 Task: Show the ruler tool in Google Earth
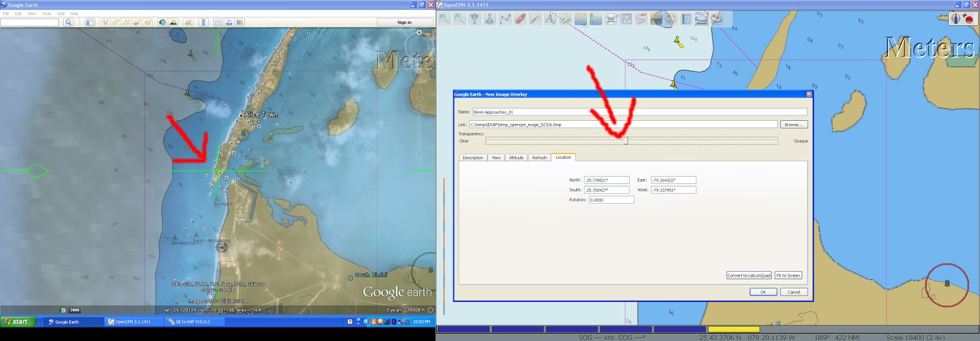[203, 22]
